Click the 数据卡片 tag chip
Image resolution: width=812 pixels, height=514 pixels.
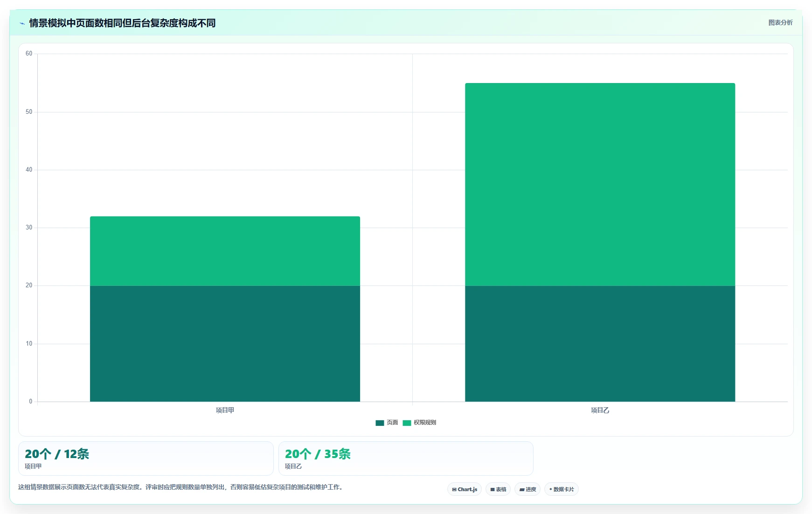[x=562, y=489]
